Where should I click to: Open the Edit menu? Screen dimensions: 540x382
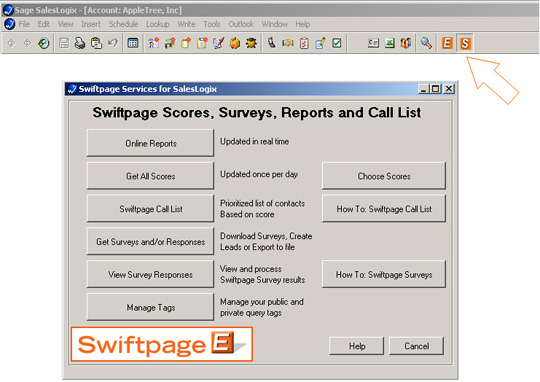pyautogui.click(x=44, y=24)
